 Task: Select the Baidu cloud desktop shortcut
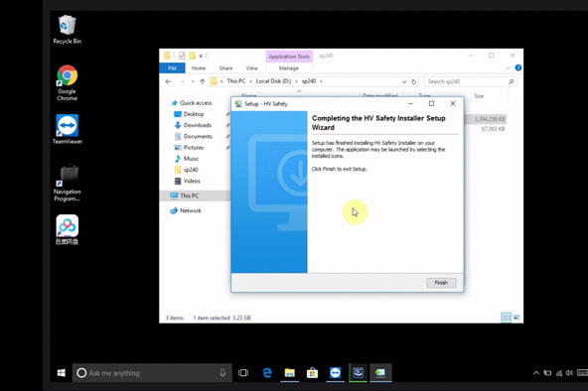tap(68, 229)
